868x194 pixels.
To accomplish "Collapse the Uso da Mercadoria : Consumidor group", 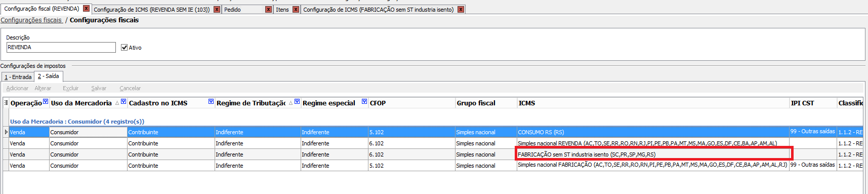I will coord(77,122).
